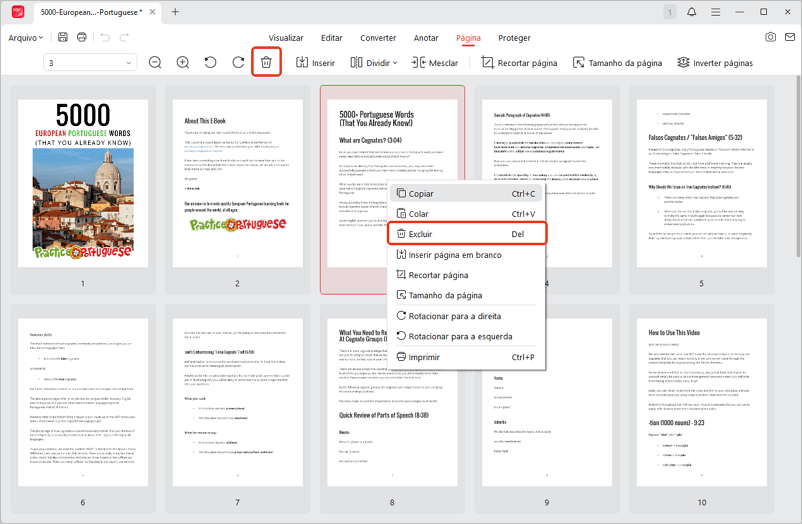Choose Tamanho da página in context menu
The width and height of the screenshot is (802, 524).
[x=466, y=295]
